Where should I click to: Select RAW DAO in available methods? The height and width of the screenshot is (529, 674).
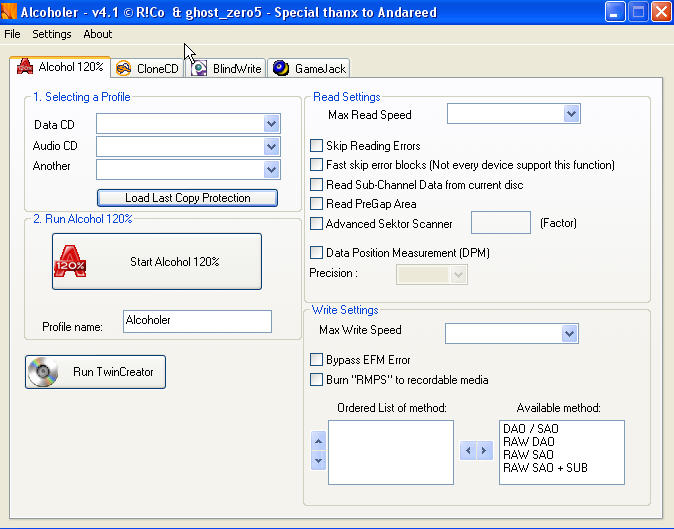pyautogui.click(x=529, y=441)
